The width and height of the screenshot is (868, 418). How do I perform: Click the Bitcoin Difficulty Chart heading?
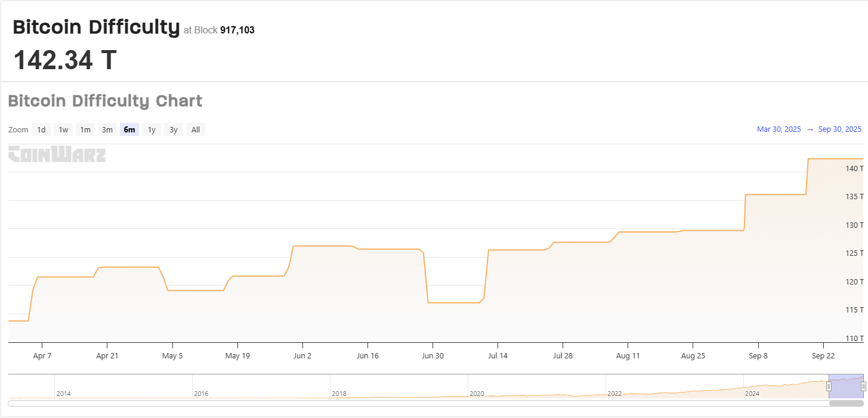point(106,101)
